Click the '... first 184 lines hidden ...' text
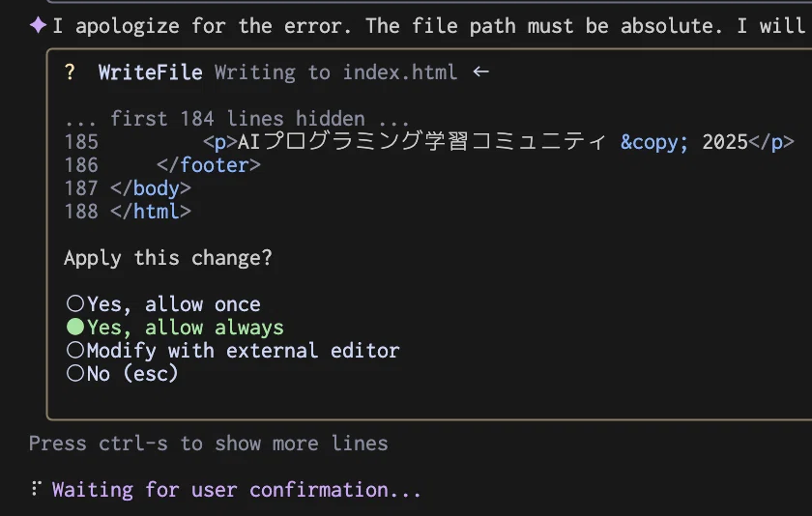The image size is (812, 516). point(237,119)
